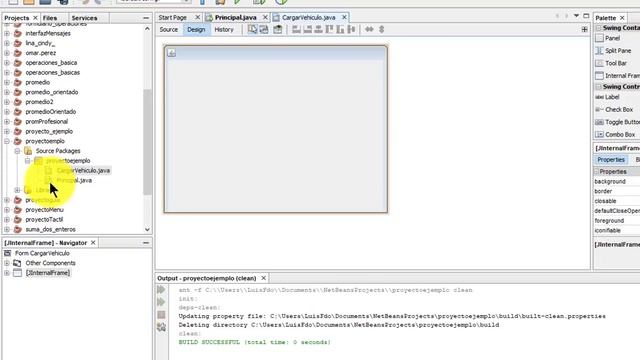640x360 pixels.
Task: Click the Center Vertically icon
Action: pyautogui.click(x=351, y=29)
